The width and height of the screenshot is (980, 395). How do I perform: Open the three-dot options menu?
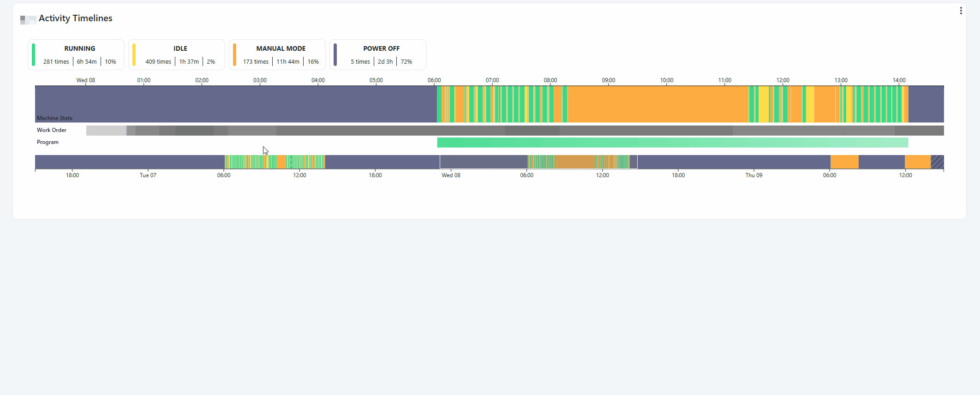tap(961, 11)
